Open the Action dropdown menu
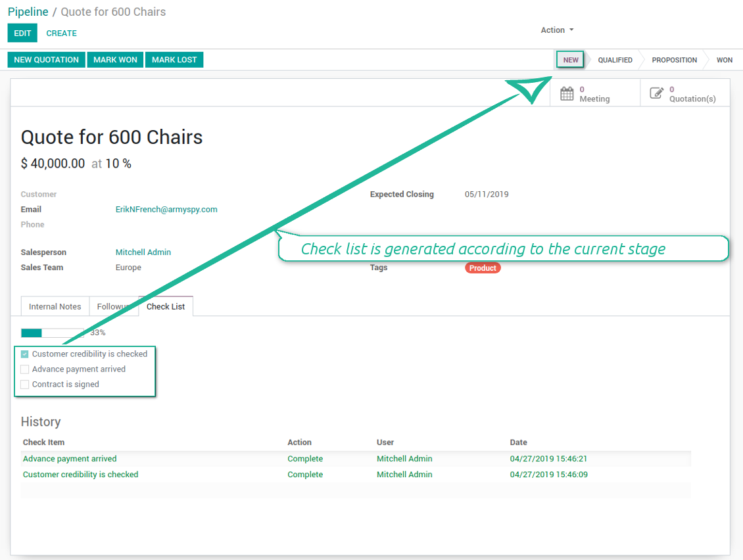 pyautogui.click(x=558, y=30)
